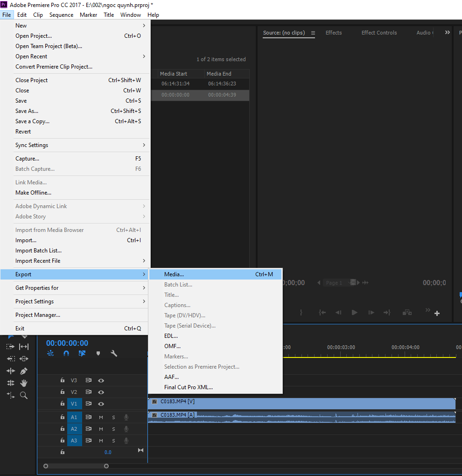
Task: Step back one frame in Source monitor
Action: pyautogui.click(x=338, y=312)
